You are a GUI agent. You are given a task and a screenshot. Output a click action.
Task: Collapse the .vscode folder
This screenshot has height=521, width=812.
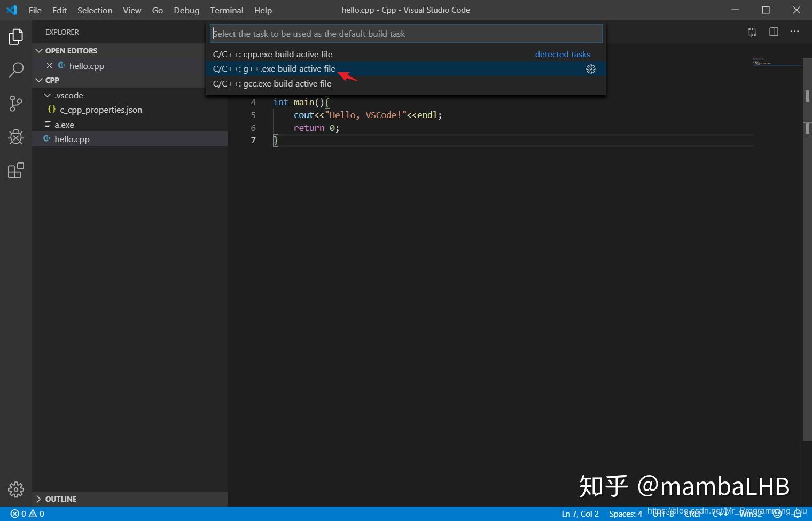pyautogui.click(x=48, y=95)
